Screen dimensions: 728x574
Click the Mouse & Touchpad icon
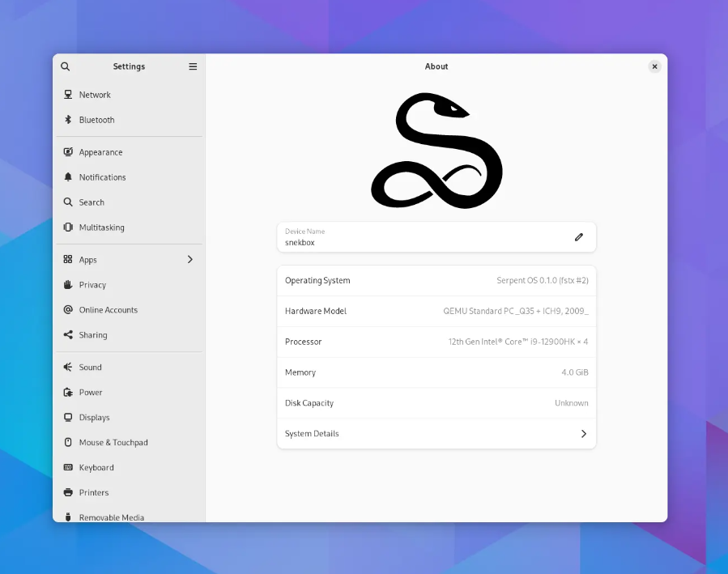[68, 442]
